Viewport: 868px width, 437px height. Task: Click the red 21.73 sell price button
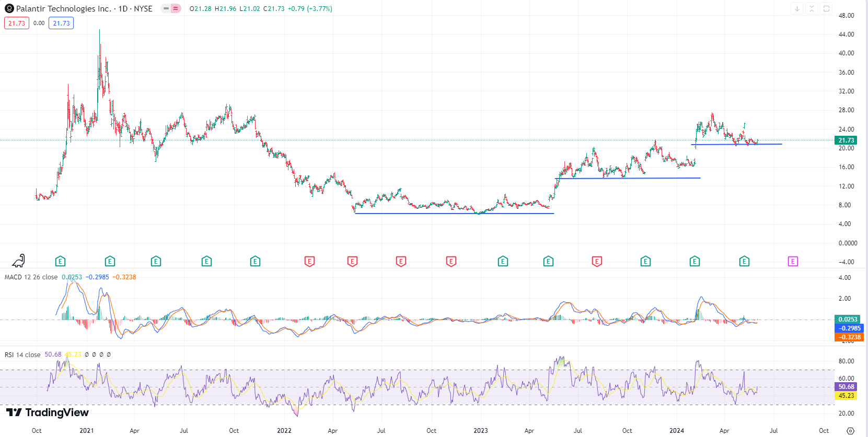tap(17, 23)
